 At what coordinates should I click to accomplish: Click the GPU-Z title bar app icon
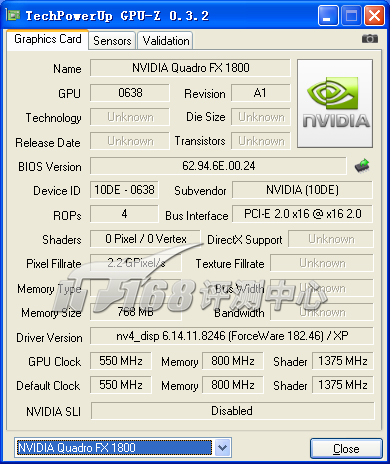13,15
